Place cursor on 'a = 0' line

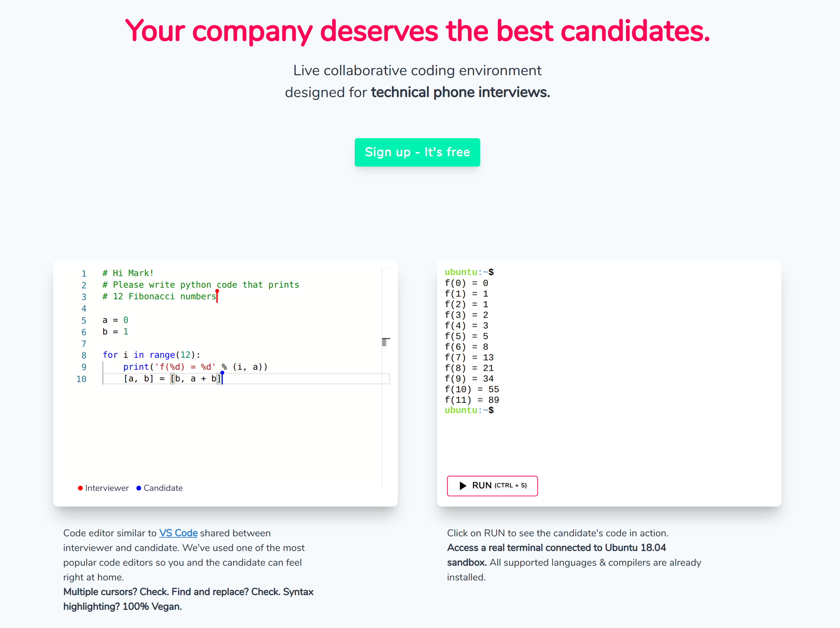coord(115,320)
